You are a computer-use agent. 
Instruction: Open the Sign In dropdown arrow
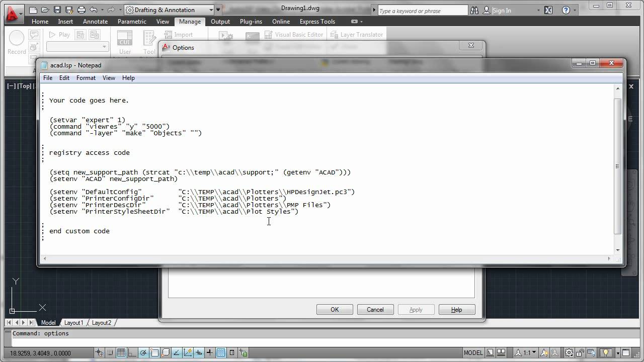(x=538, y=11)
